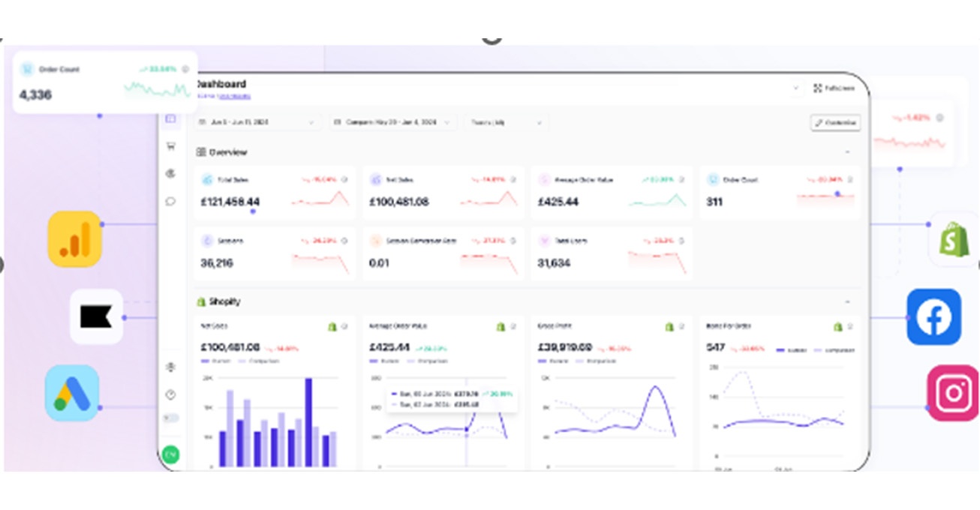Click the Klaviyo black flag icon

(x=97, y=317)
